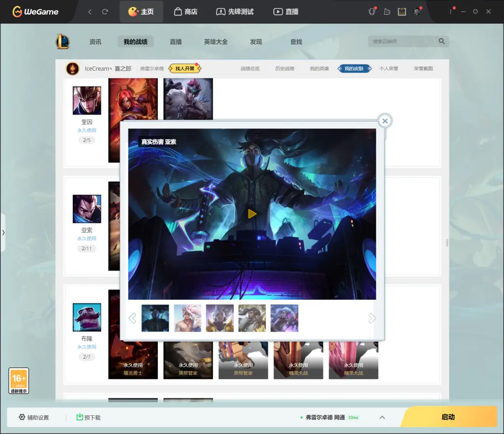Switch to the 我的英雄 sub-tab
The image size is (504, 434).
320,69
